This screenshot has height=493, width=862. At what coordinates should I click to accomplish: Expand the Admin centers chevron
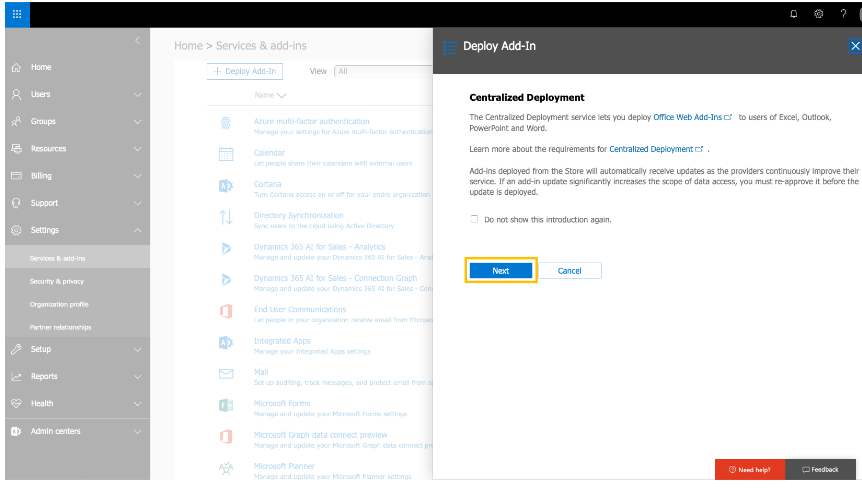coord(137,431)
